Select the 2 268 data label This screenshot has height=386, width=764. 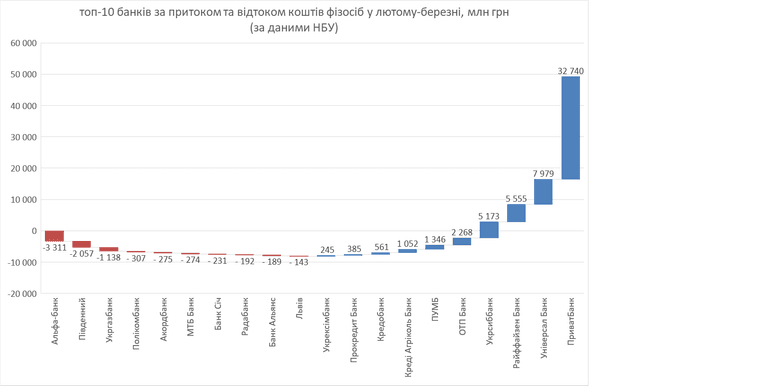point(462,232)
